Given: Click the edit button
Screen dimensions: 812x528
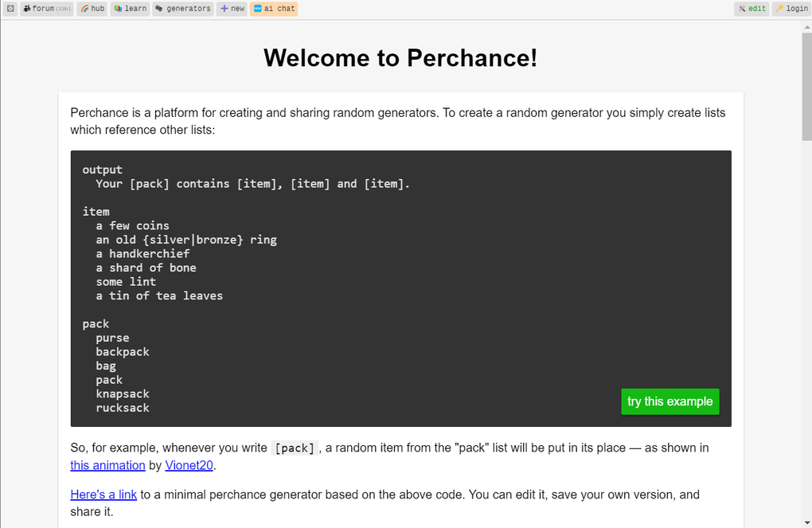Looking at the screenshot, I should (x=751, y=8).
